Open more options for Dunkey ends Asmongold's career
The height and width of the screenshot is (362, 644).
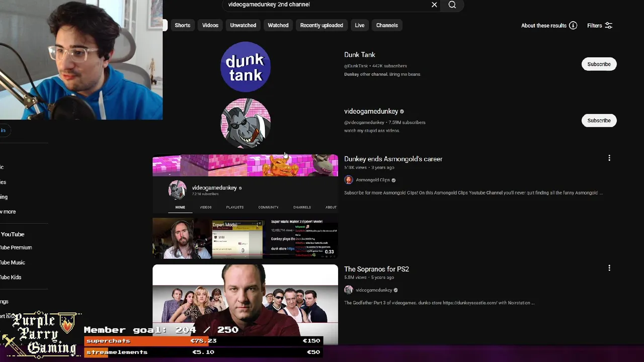(x=609, y=158)
